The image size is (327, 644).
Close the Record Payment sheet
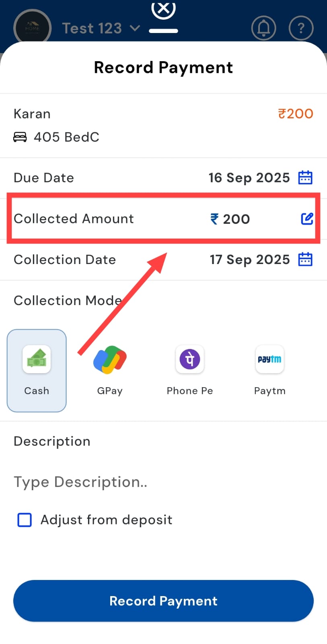point(163,9)
